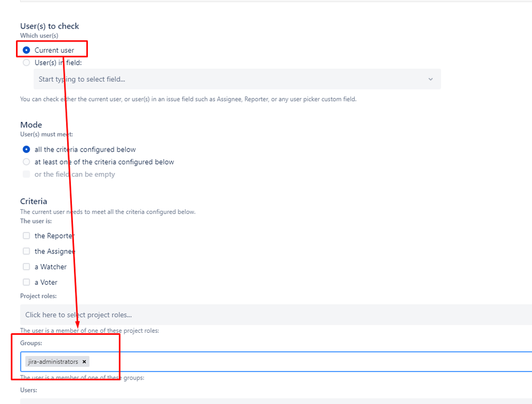The width and height of the screenshot is (532, 404).
Task: Choose "at least one of the criteria configured below"
Action: point(26,162)
